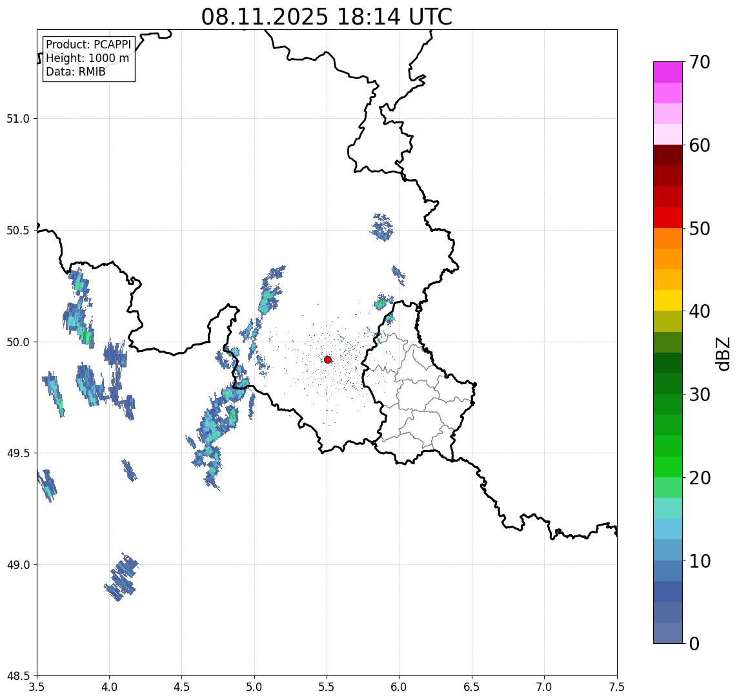Screen dimensions: 739x700
Task: Click the title "08.11.2025 18:14 UTC"
Action: click(327, 17)
